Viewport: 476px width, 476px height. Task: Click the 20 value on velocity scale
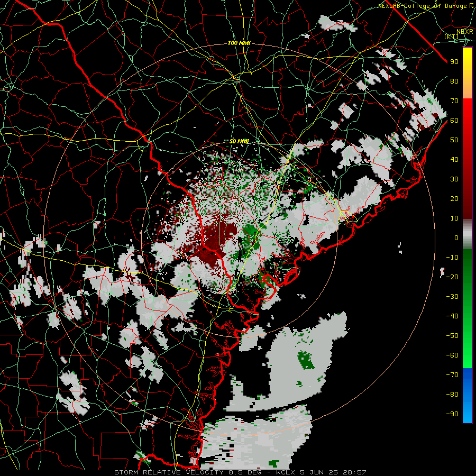(454, 198)
